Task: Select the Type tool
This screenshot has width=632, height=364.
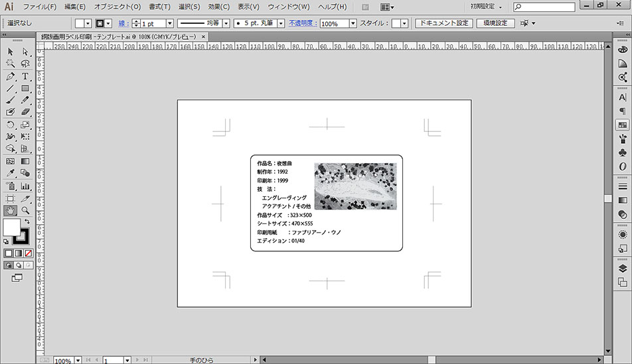Action: click(x=25, y=76)
